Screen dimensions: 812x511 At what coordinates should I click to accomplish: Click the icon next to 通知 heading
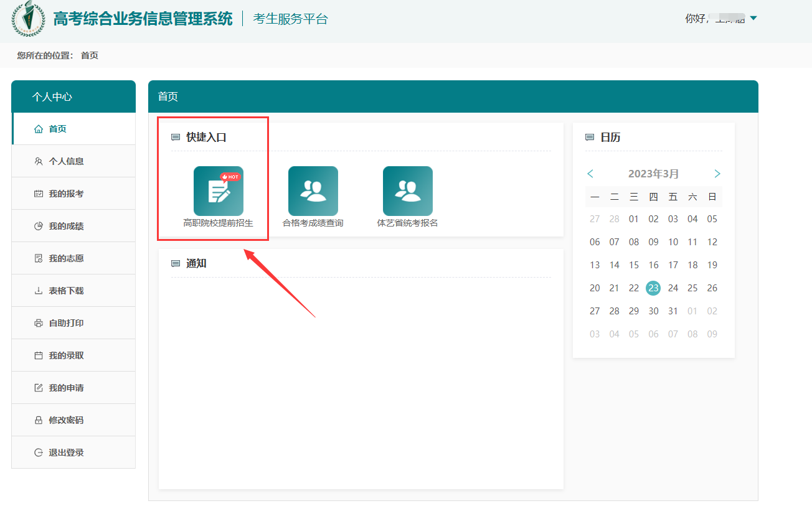click(176, 264)
